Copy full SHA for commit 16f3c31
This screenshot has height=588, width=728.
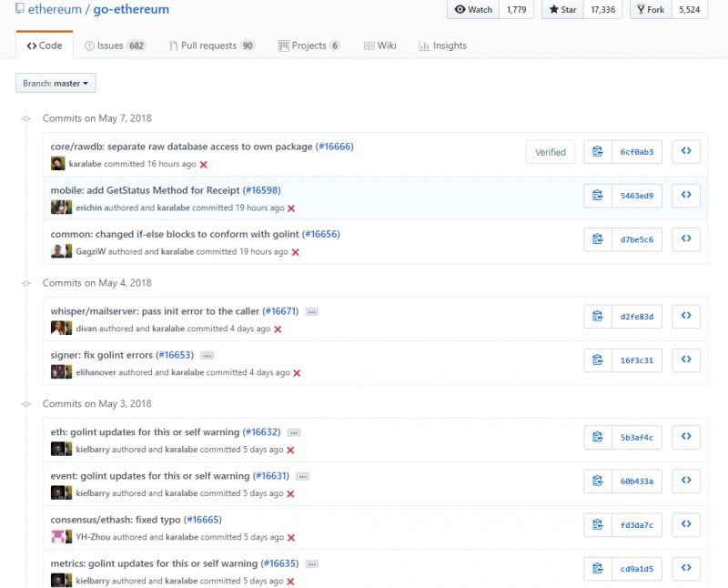tap(598, 360)
